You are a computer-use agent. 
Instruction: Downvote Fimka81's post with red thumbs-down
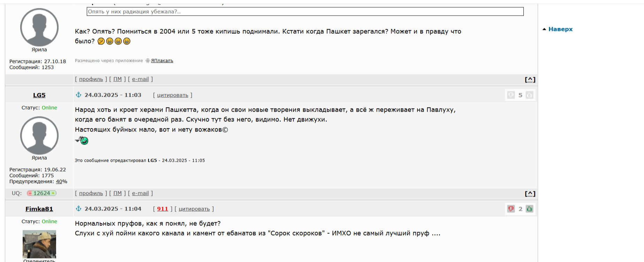[x=511, y=209]
